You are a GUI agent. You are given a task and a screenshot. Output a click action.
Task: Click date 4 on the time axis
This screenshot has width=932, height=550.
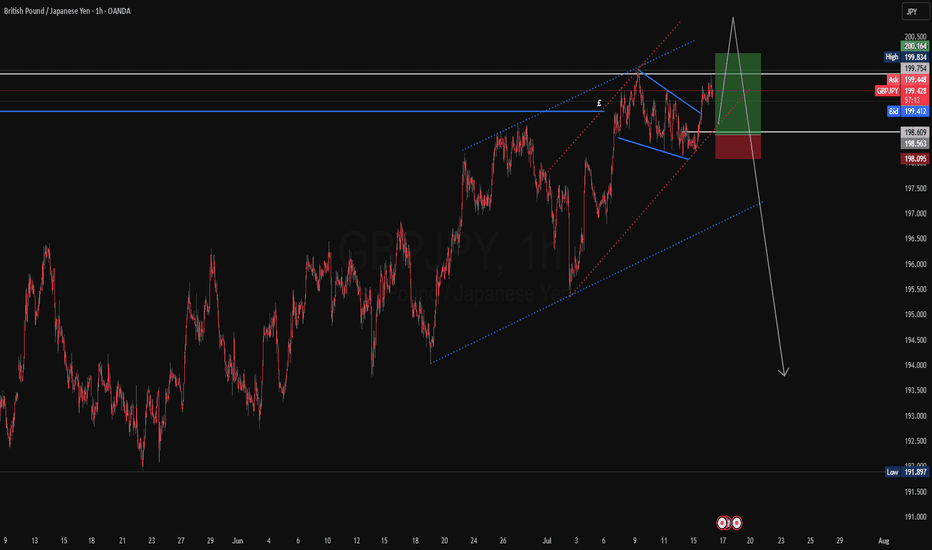(269, 540)
